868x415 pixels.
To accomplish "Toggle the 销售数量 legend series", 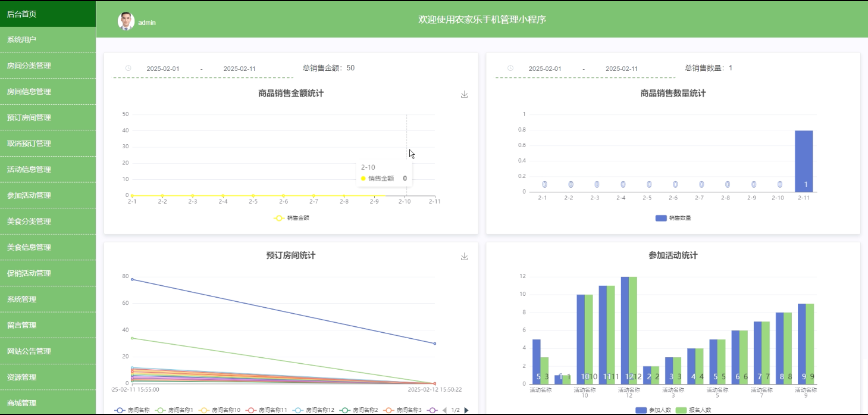I will (x=673, y=218).
